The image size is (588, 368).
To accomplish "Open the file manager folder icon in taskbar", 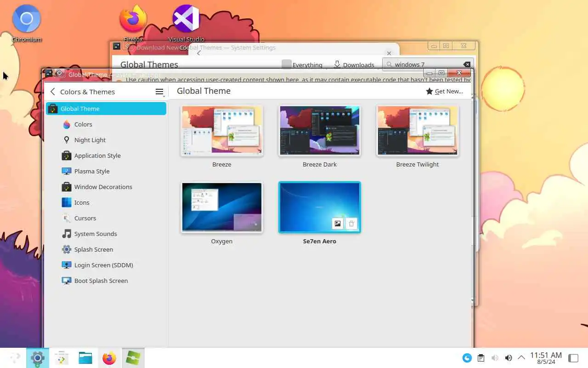I will point(85,358).
